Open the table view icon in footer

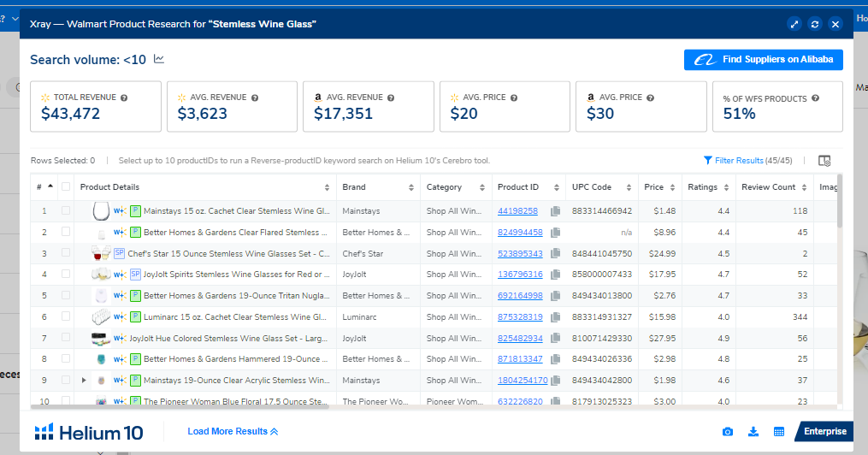coord(779,432)
